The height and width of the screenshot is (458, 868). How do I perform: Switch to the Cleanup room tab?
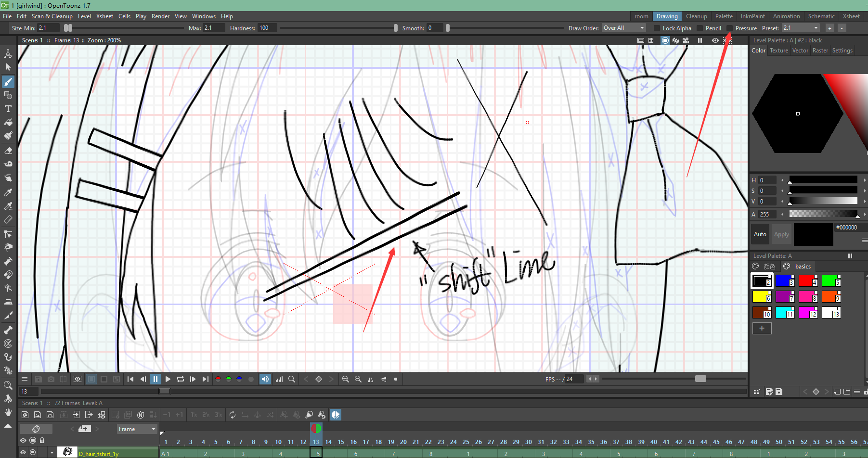pos(697,16)
